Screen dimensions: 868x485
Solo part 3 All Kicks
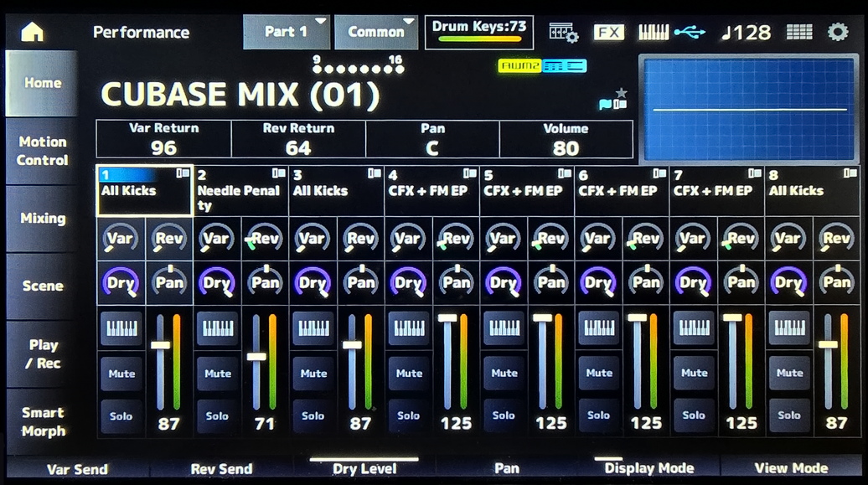tap(313, 415)
